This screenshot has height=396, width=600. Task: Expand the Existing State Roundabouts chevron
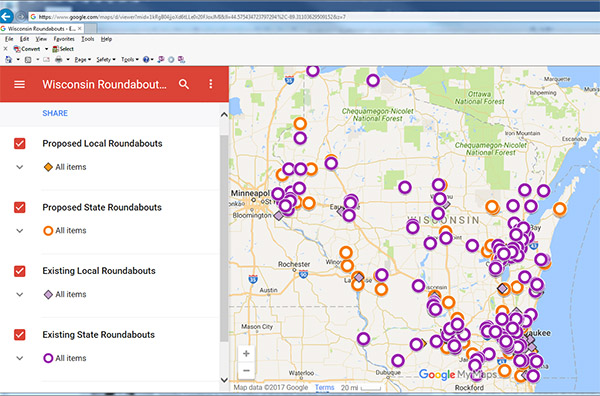20,359
